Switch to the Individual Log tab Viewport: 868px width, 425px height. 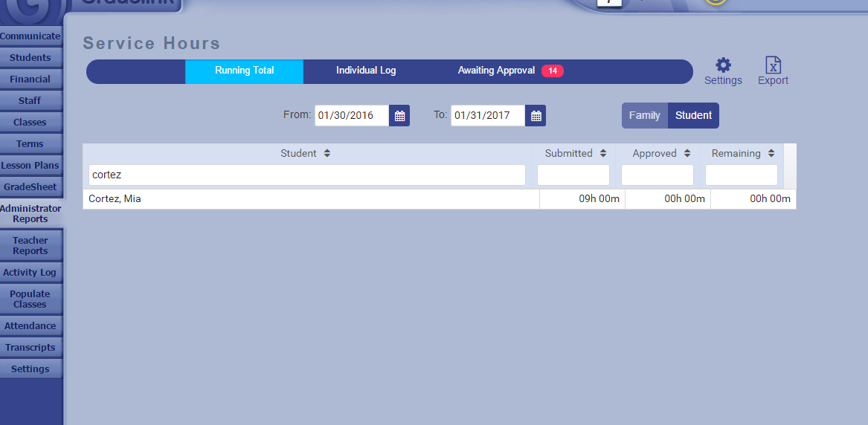click(366, 71)
